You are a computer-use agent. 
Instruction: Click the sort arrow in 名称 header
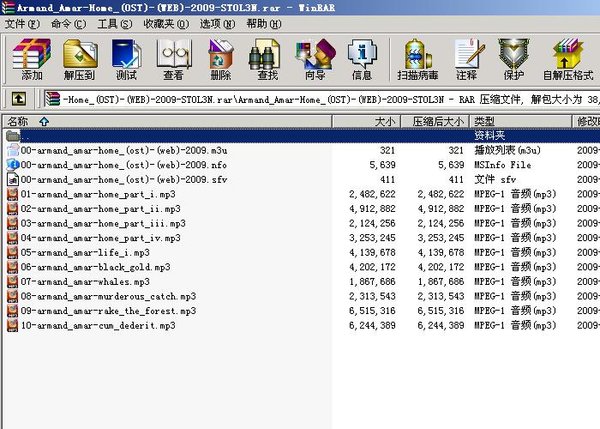44,121
